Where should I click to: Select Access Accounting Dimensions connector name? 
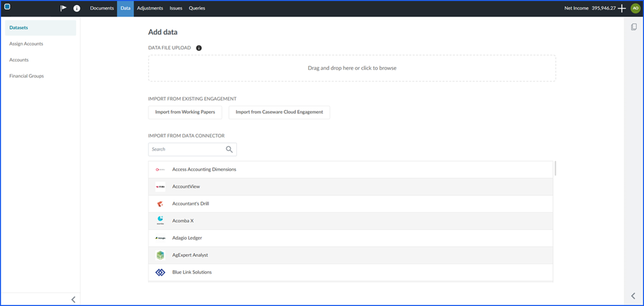(204, 169)
